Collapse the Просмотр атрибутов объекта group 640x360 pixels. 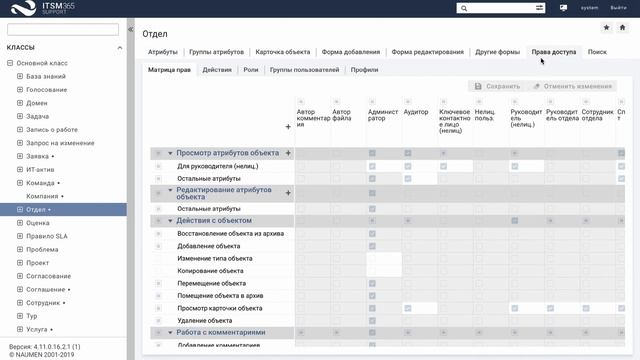click(170, 153)
